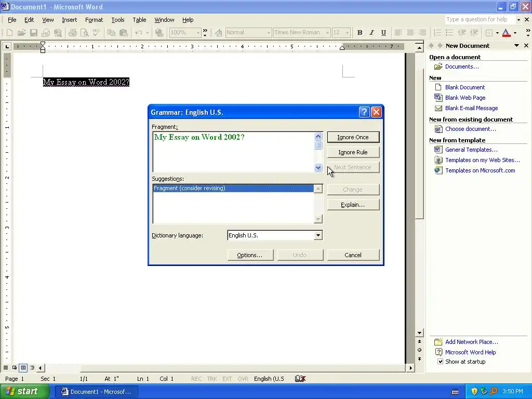Open the font size 12 dropdown
Viewport: 532px width, 399px height.
pyautogui.click(x=347, y=33)
